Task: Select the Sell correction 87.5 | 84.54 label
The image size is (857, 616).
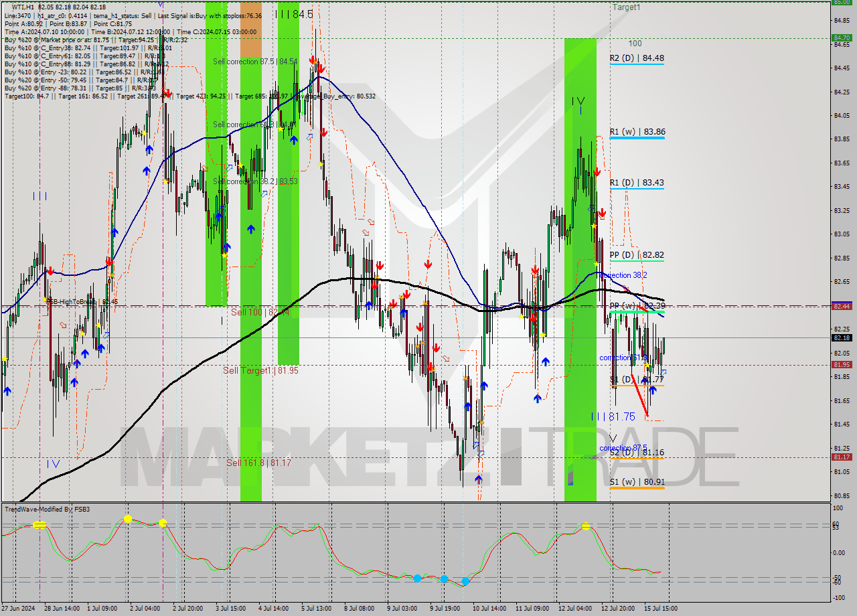Action: (255, 62)
